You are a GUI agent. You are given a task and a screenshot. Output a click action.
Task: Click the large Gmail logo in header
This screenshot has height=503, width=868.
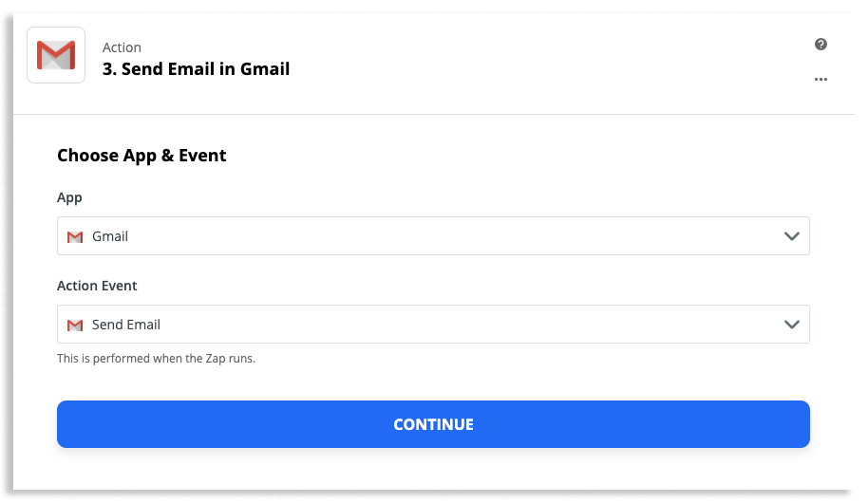[56, 55]
